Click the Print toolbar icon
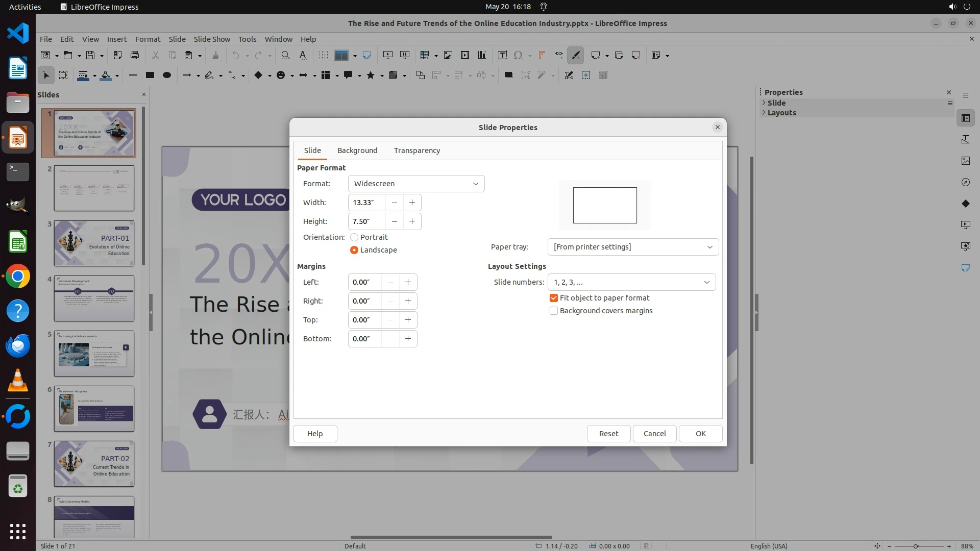Screen dimensions: 980x551 tap(135, 56)
